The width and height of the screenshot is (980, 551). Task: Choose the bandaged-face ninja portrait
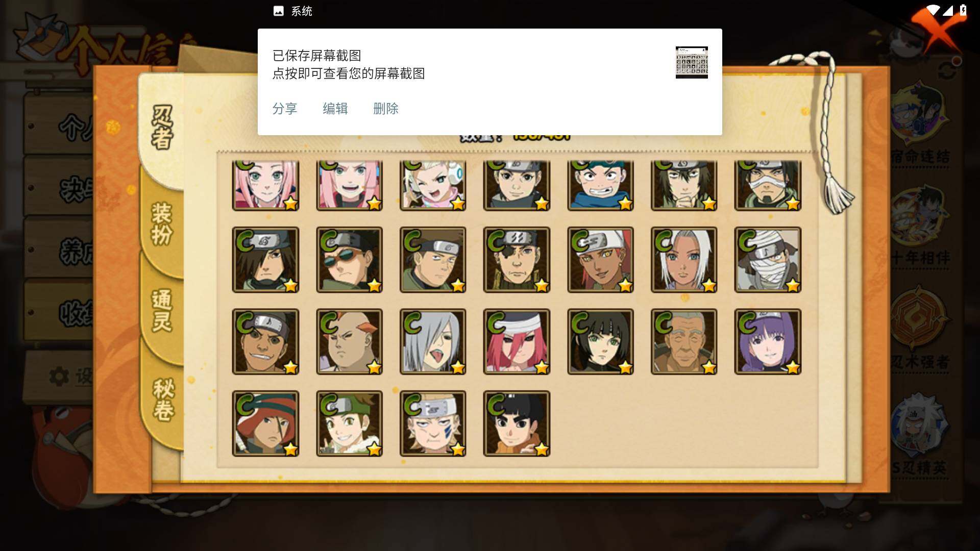click(x=768, y=260)
